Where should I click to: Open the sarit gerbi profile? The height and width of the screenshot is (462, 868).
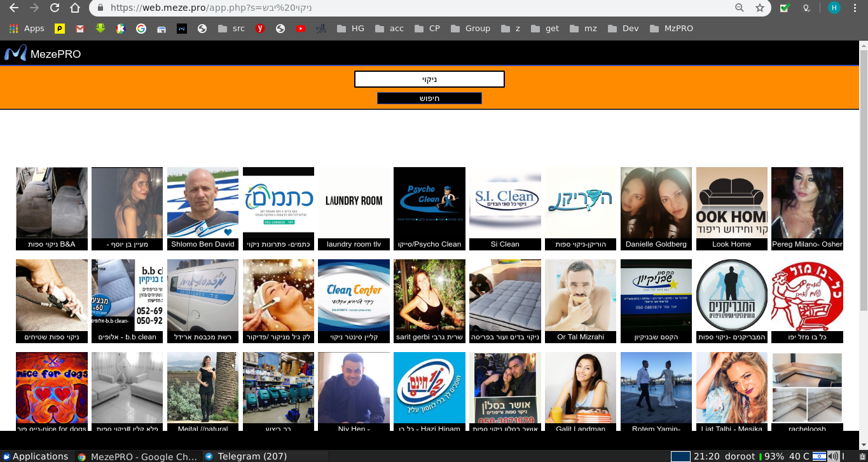429,301
